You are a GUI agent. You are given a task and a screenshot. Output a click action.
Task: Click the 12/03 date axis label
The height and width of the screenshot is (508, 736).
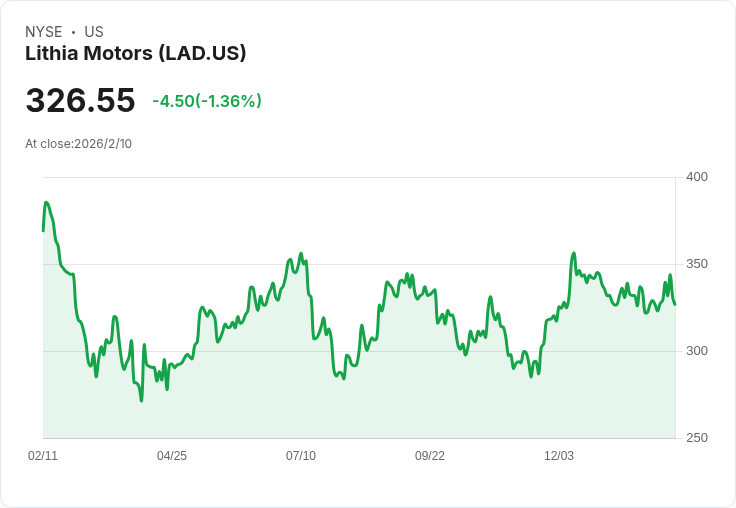tap(559, 456)
